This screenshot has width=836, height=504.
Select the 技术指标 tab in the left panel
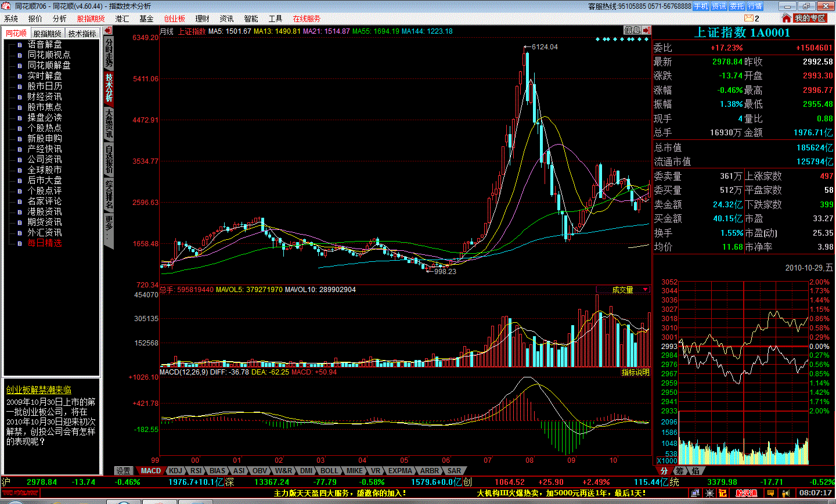point(82,34)
